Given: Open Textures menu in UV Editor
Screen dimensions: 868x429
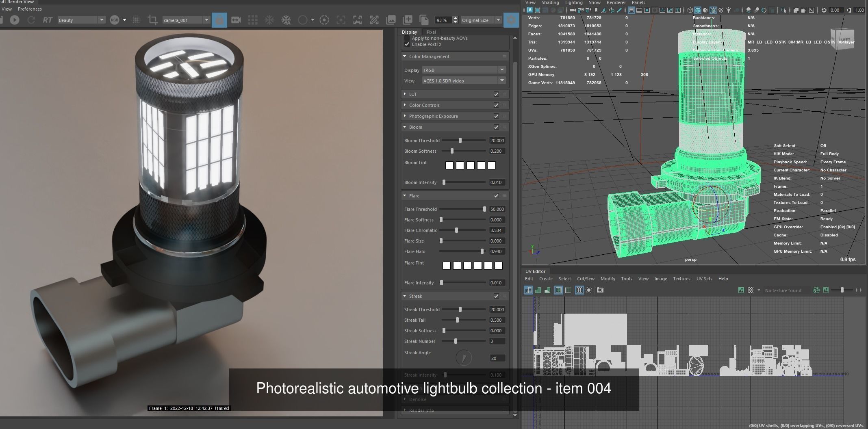Looking at the screenshot, I should [681, 279].
